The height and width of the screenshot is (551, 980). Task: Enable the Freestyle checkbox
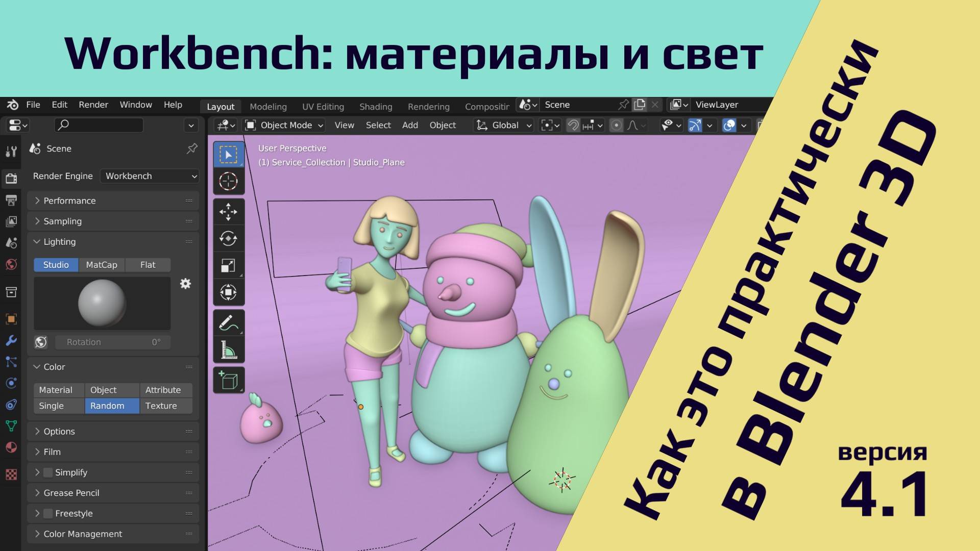pos(48,513)
